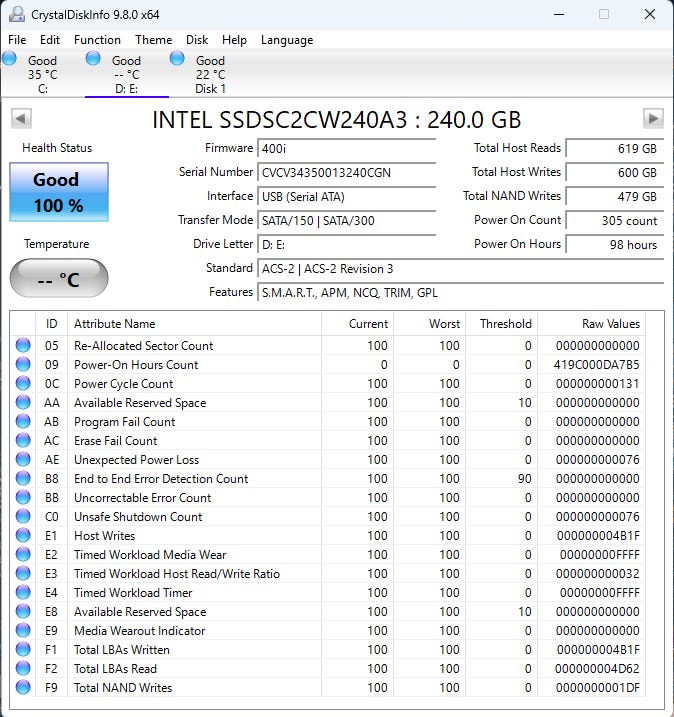Viewport: 674px width, 717px height.
Task: Open the Function menu
Action: 97,40
